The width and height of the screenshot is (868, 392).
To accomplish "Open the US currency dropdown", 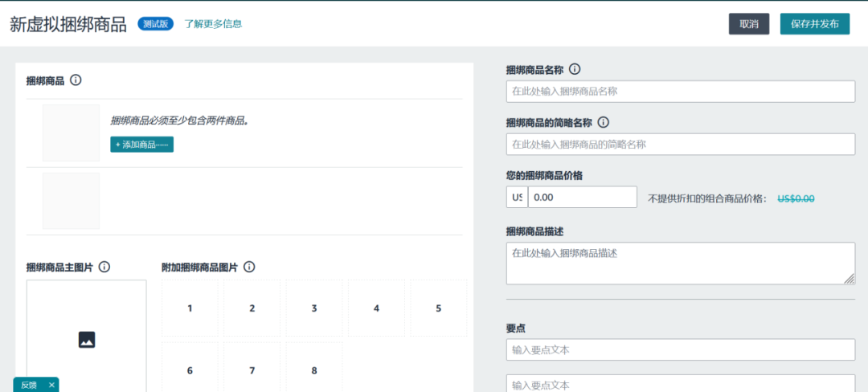I will point(516,197).
